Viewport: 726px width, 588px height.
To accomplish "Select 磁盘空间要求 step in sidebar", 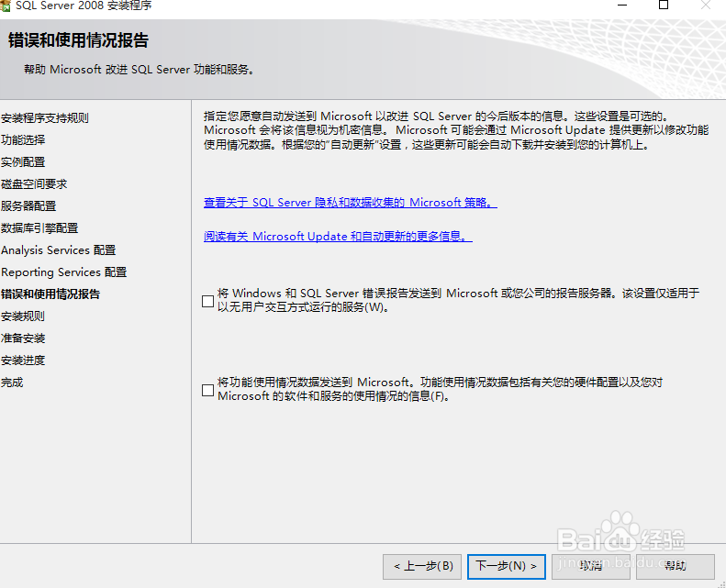I will (x=34, y=184).
